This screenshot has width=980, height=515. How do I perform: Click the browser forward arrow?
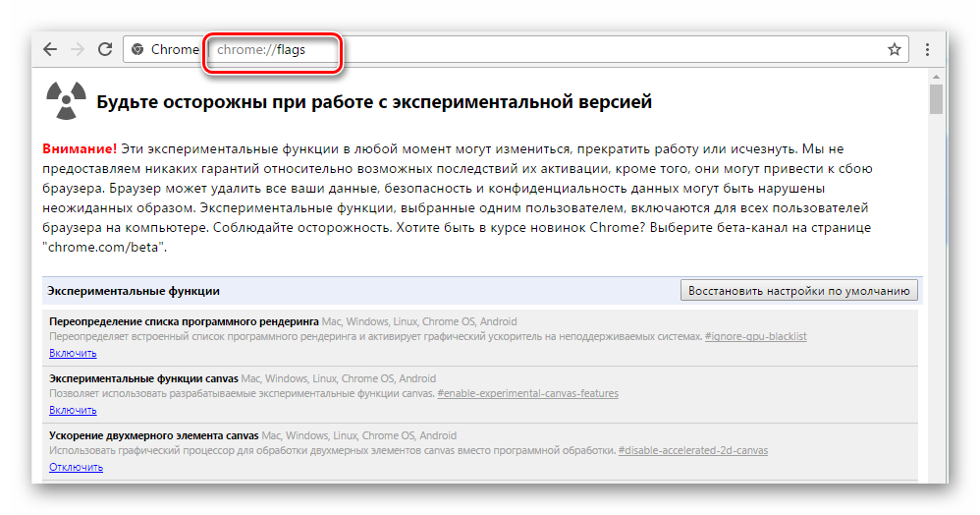[x=78, y=49]
